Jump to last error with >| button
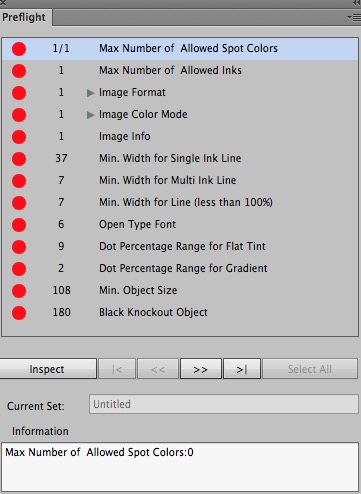The width and height of the screenshot is (361, 494). [x=242, y=369]
